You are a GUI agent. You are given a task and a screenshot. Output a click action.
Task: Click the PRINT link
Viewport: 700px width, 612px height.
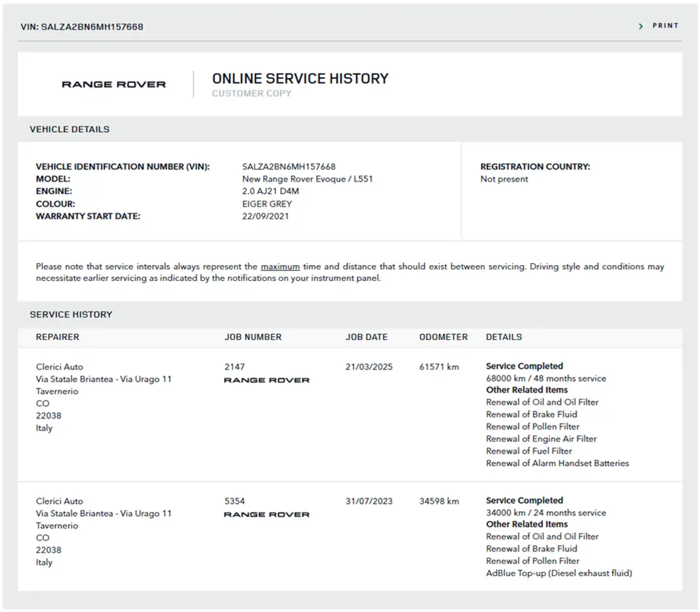coord(665,25)
